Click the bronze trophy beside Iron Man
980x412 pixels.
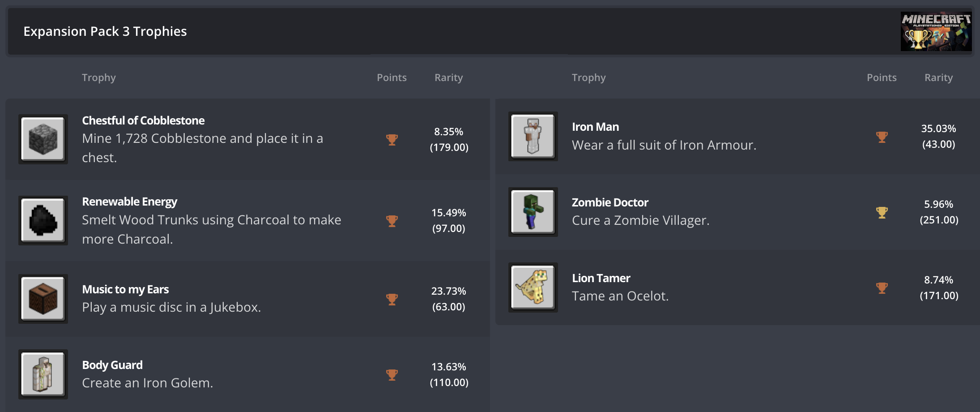(x=882, y=136)
